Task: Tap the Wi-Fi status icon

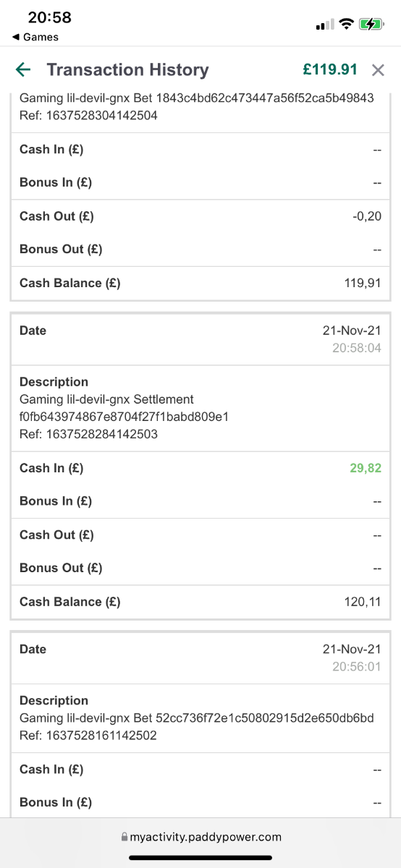Action: 346,24
